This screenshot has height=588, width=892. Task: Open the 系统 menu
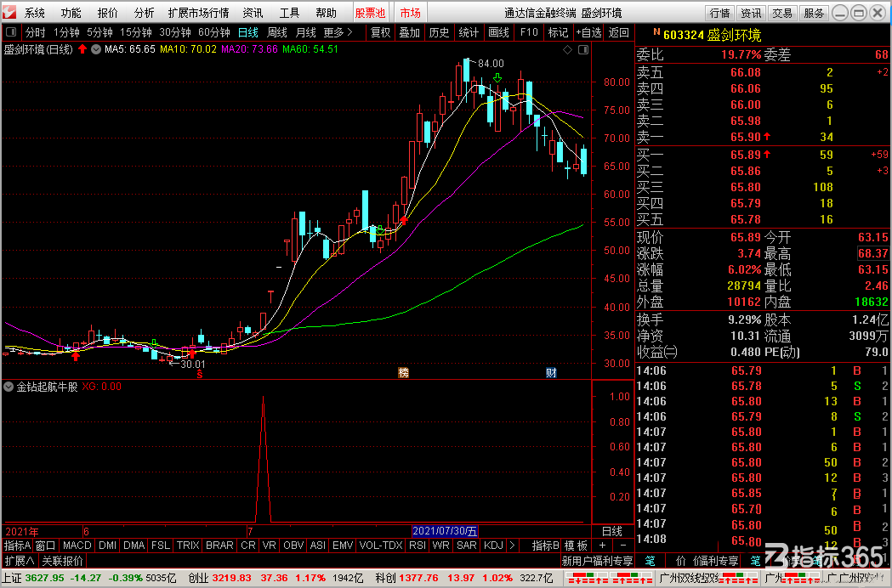(35, 13)
